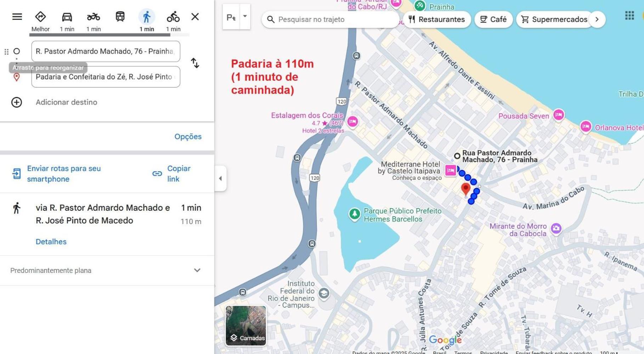The image size is (644, 354).
Task: Click the origin circle marker on map
Action: [457, 156]
